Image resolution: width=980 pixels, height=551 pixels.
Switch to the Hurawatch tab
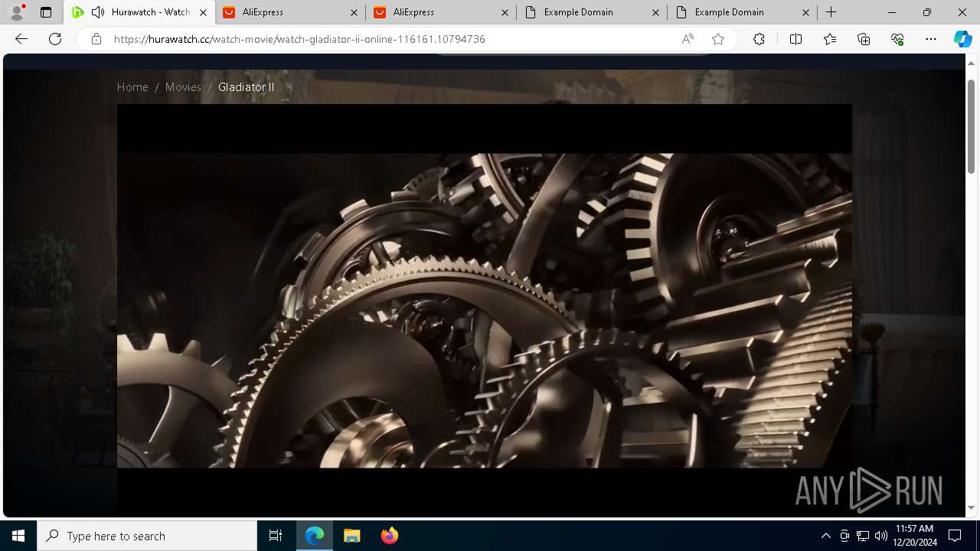tap(139, 12)
